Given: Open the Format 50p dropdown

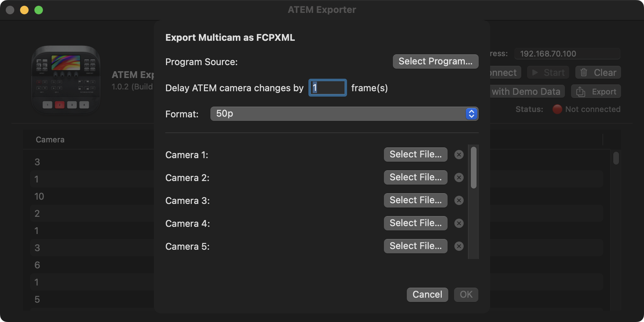Looking at the screenshot, I should (344, 114).
